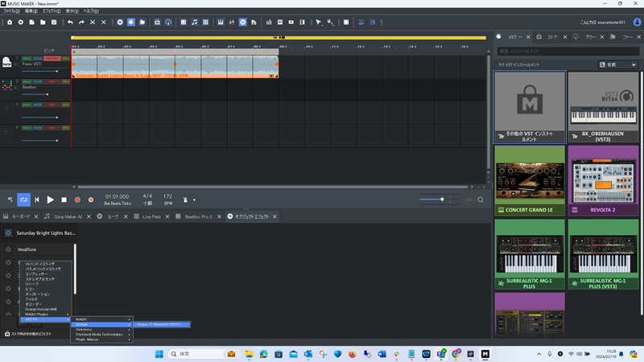Toggle the VocalTune effect power button
This screenshot has width=644, height=362.
pyautogui.click(x=8, y=249)
